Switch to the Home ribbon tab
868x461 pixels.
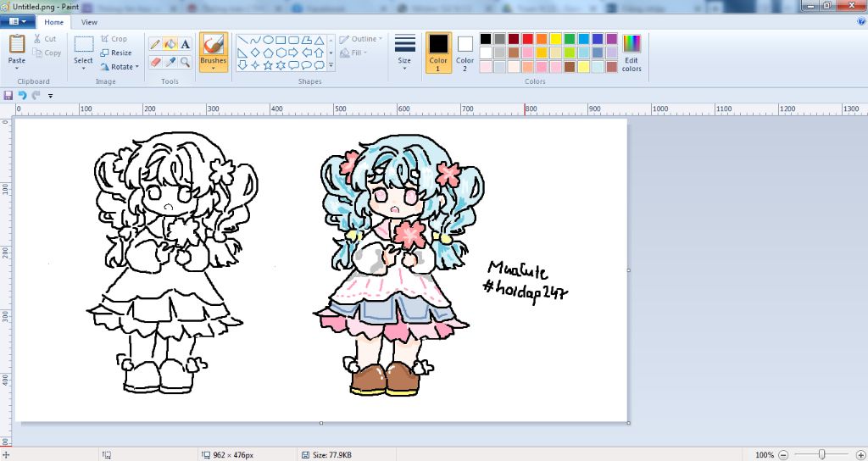(x=53, y=22)
